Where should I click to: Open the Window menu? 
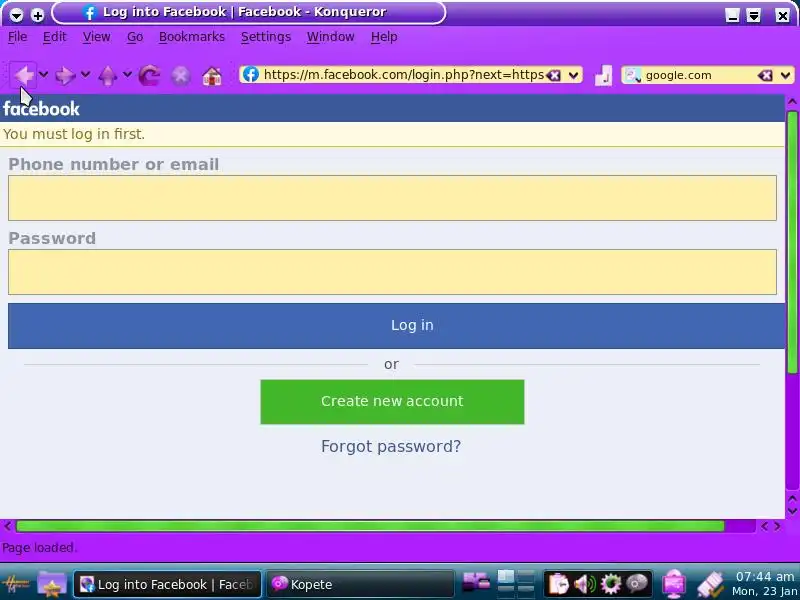(x=330, y=37)
